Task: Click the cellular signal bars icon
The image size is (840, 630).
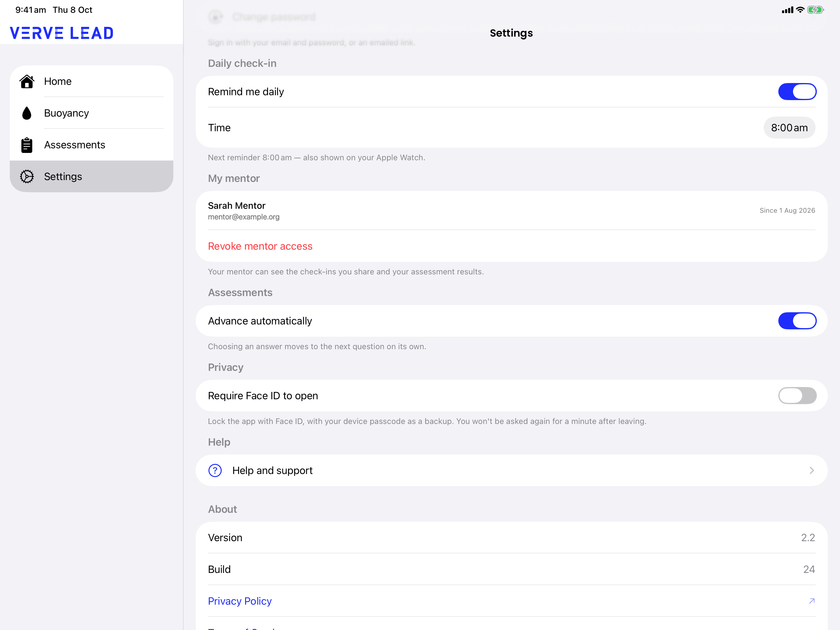Action: point(787,10)
